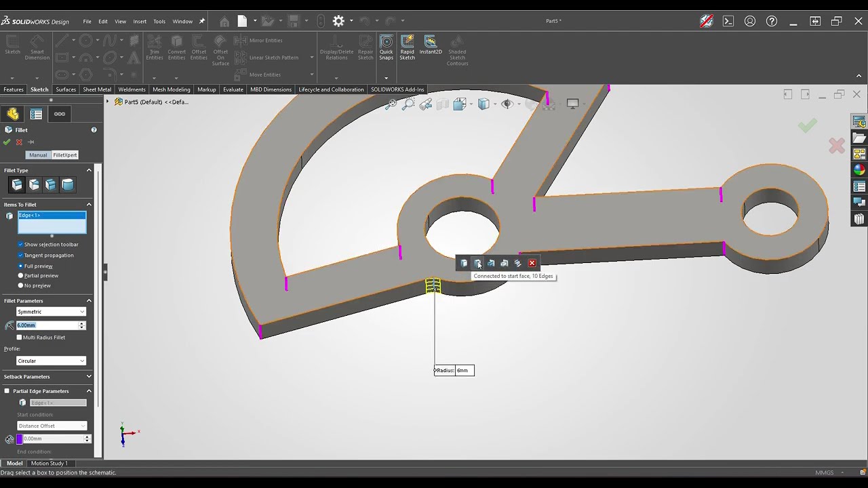Switch to the PropertyManager tab icon
The width and height of the screenshot is (868, 488).
[x=36, y=114]
